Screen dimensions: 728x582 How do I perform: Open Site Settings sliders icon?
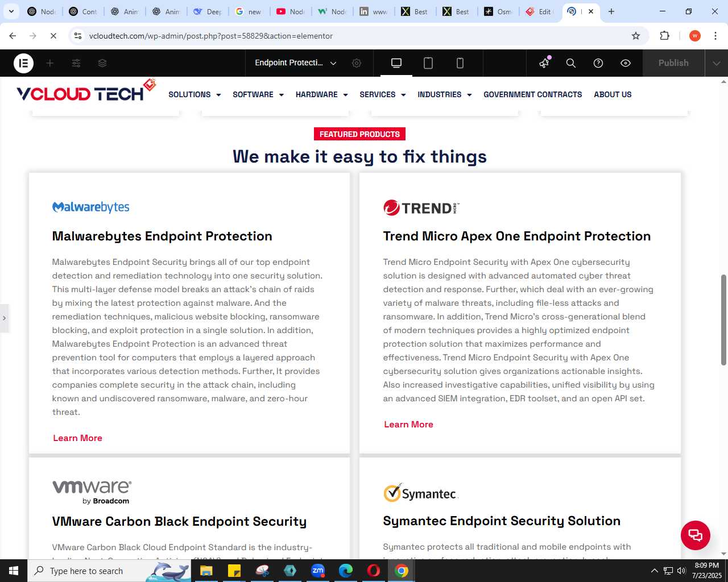point(76,63)
